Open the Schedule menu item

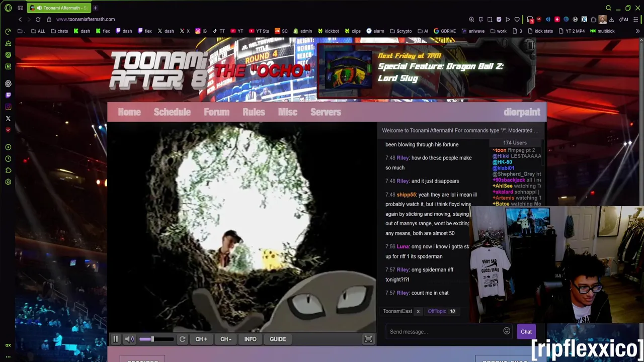click(x=172, y=112)
